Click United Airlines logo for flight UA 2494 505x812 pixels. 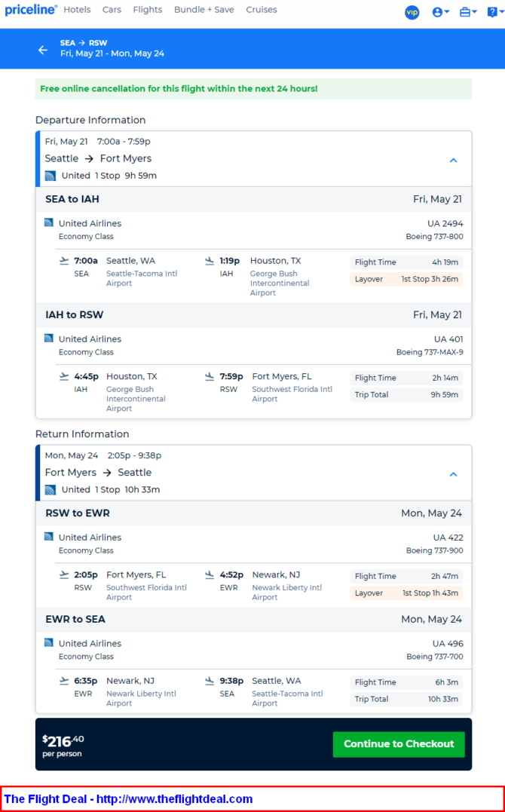[x=49, y=222]
